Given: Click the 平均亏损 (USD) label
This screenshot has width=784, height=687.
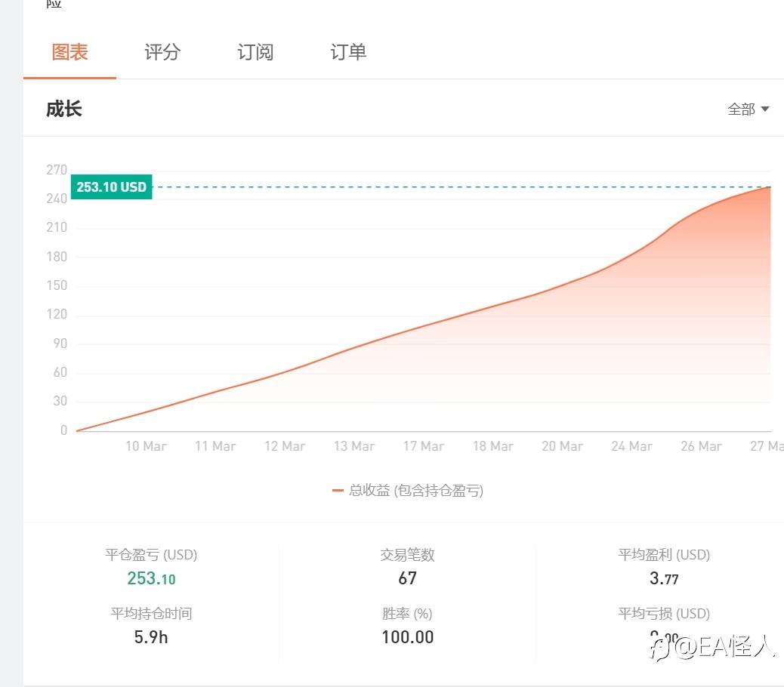Looking at the screenshot, I should click(x=662, y=613).
